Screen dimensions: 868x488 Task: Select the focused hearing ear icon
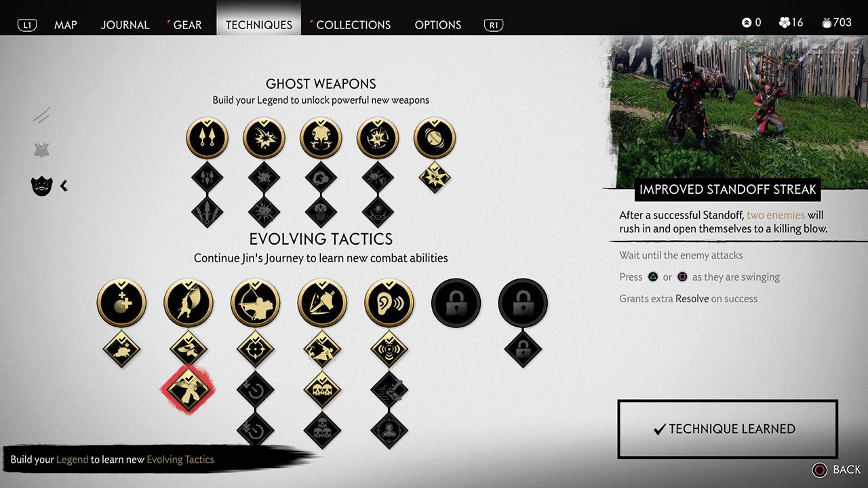pos(389,303)
